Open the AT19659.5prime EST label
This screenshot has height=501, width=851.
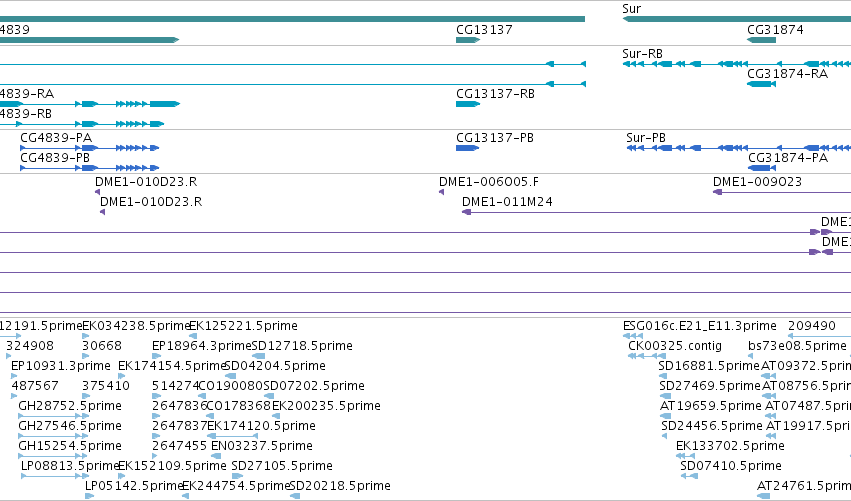[x=710, y=406]
